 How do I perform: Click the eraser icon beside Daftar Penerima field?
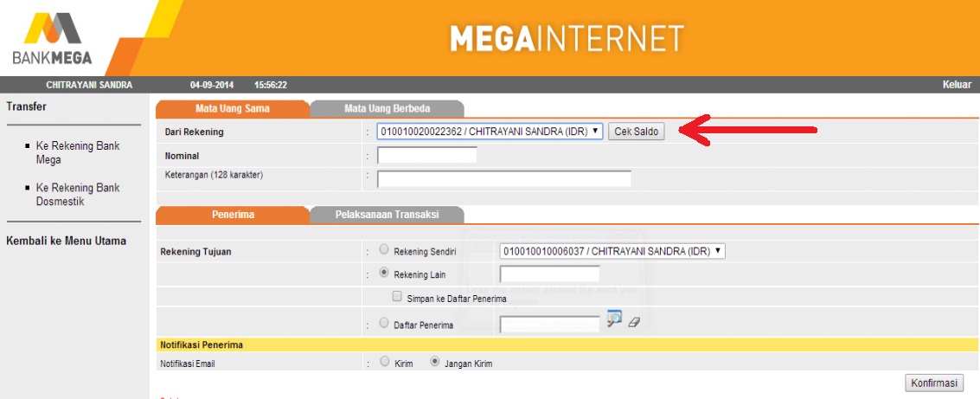[x=634, y=322]
